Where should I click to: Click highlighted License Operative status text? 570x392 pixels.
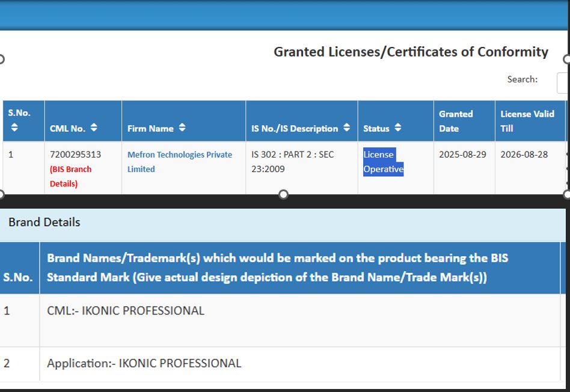click(x=383, y=162)
